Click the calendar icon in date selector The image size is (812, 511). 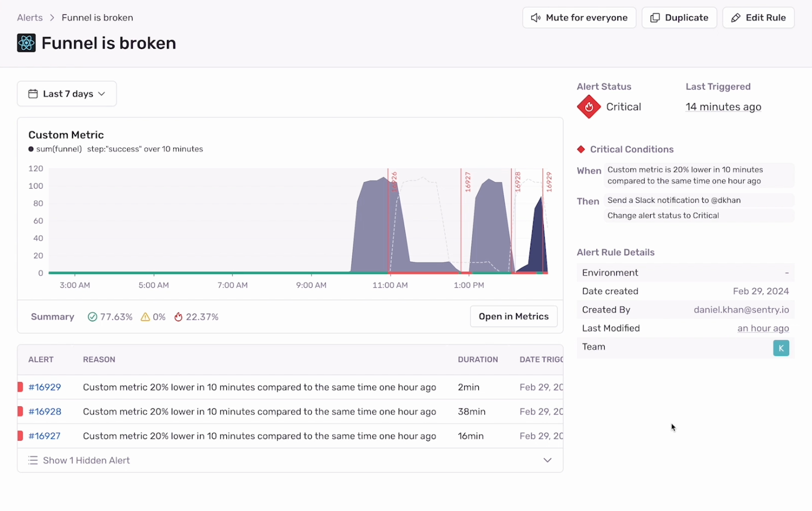tap(33, 94)
